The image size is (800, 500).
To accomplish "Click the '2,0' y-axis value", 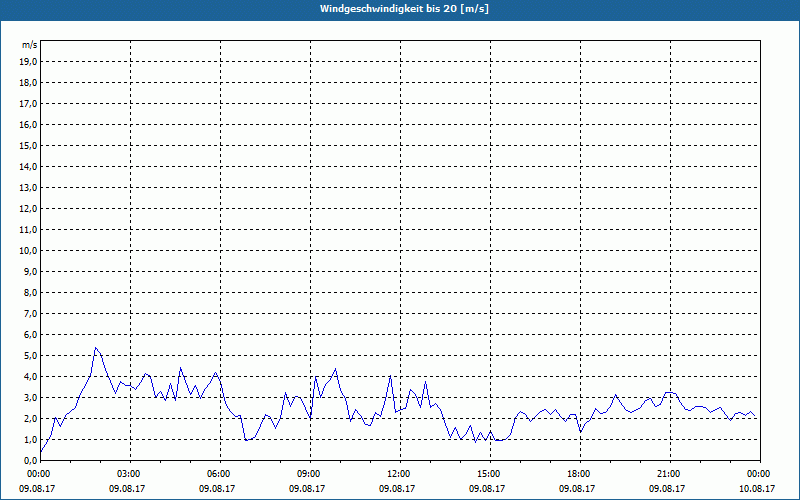I will pos(30,418).
